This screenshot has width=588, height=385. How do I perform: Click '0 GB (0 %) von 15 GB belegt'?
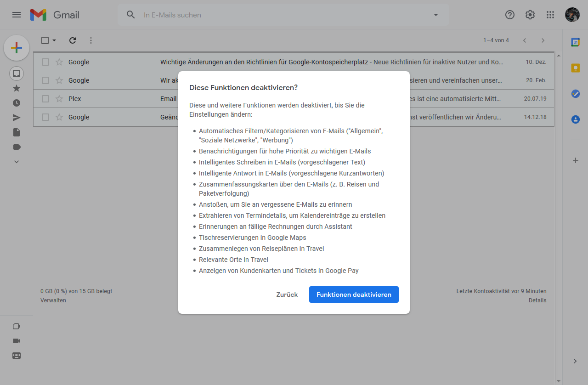(x=76, y=291)
